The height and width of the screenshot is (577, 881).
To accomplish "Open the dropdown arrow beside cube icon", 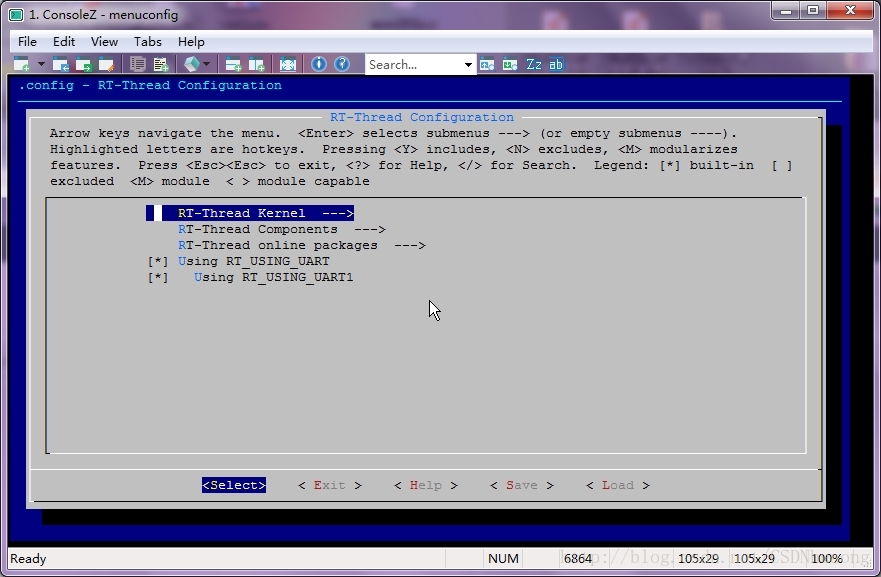I will click(206, 64).
